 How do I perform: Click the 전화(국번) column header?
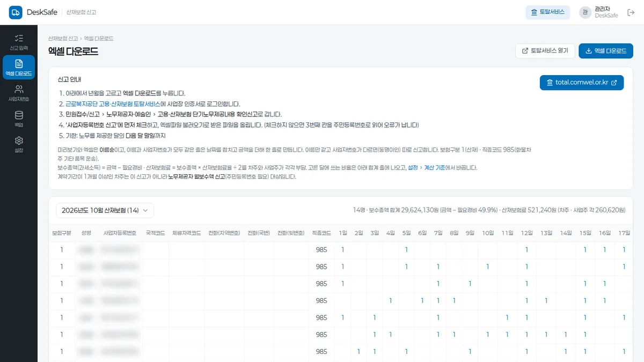pos(259,233)
